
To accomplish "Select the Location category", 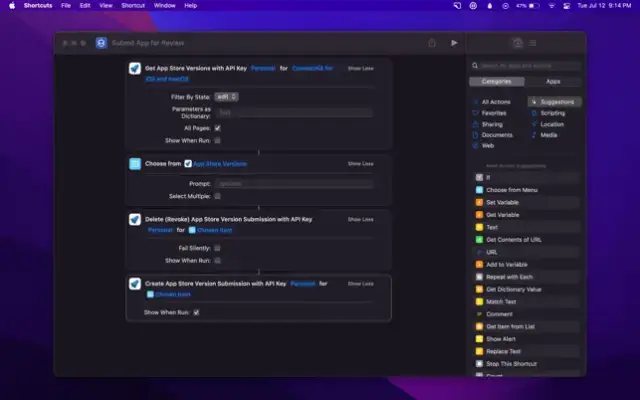I will [548, 124].
